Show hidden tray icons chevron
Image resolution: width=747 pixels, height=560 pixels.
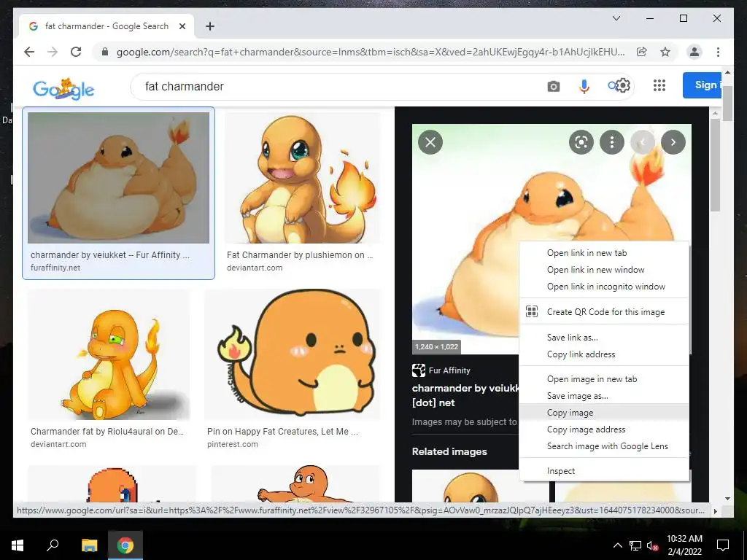pos(617,545)
